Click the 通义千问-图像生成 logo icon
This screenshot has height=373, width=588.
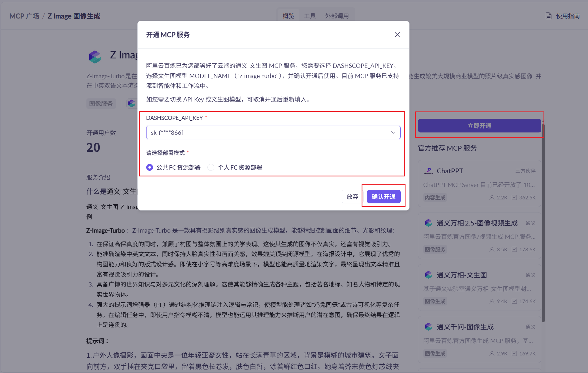428,327
